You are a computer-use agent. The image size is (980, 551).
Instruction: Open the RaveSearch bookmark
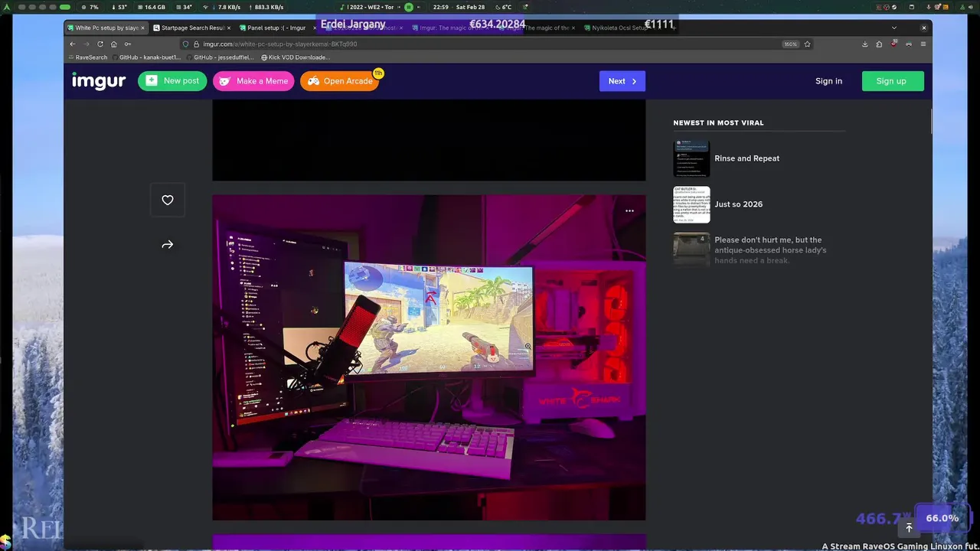[88, 57]
